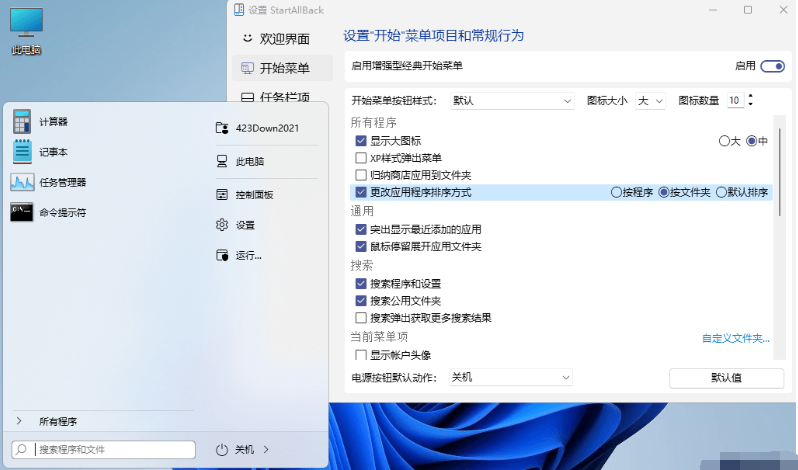
Task: Uncheck 鼠标停留展开应用文件夹 checkbox
Action: (x=361, y=246)
